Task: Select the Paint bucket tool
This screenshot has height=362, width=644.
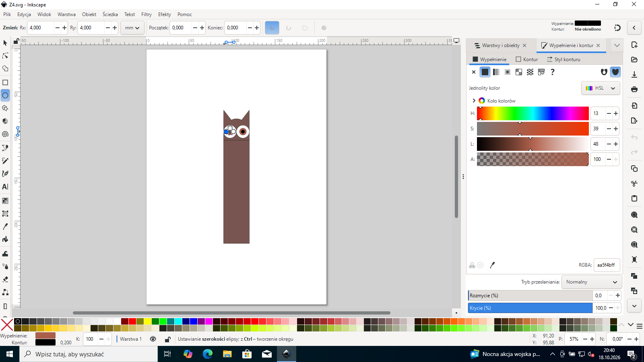Action: [5, 239]
